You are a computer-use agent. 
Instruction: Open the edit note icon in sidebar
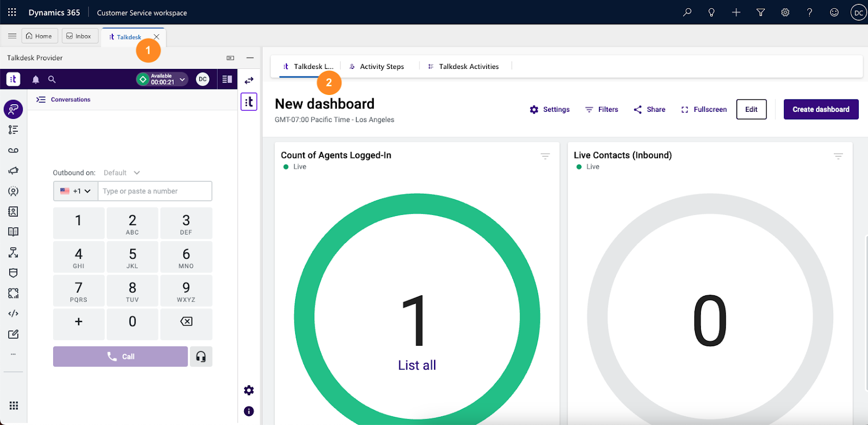[x=14, y=334]
